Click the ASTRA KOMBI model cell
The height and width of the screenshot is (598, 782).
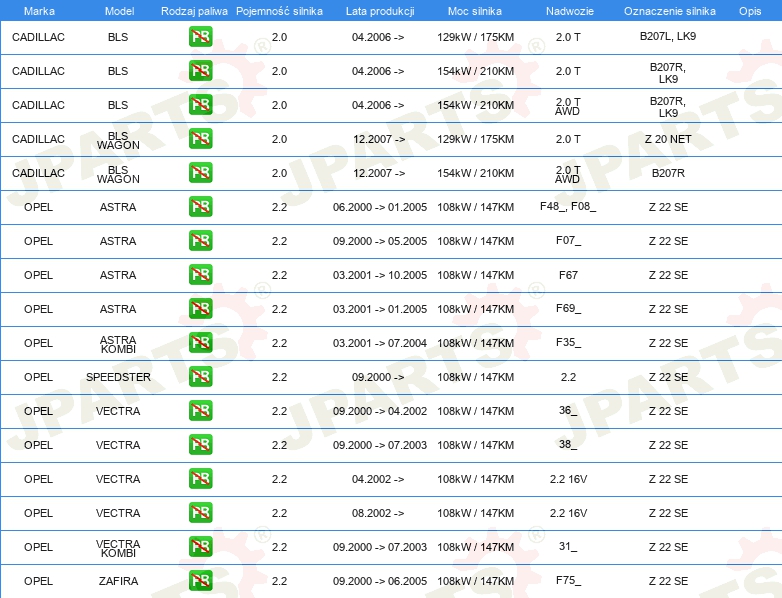point(118,344)
